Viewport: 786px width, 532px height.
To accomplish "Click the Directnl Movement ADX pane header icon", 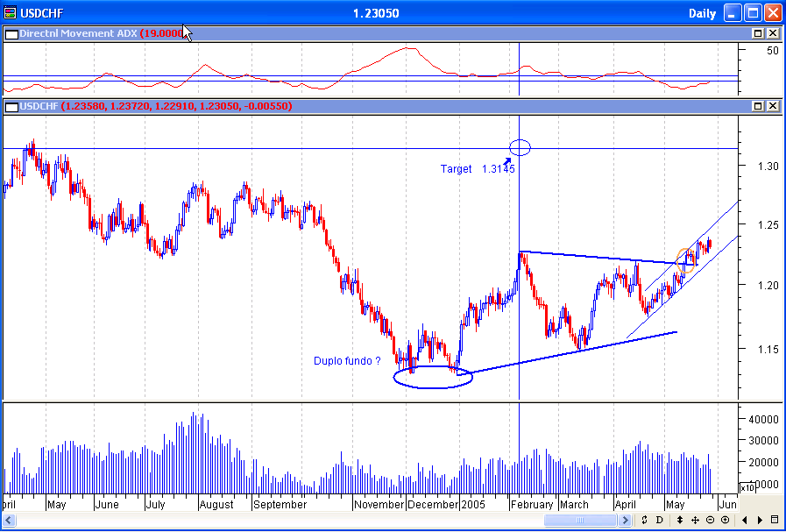I will tap(11, 33).
